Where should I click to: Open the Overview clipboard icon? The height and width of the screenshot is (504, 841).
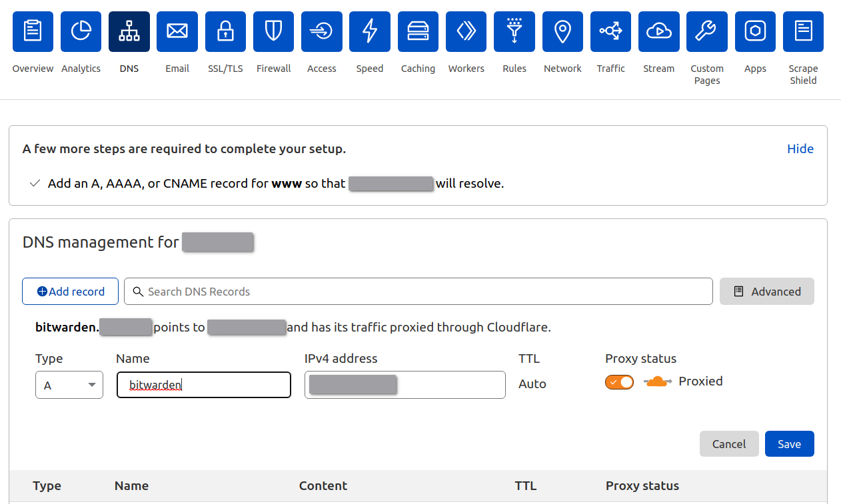33,31
